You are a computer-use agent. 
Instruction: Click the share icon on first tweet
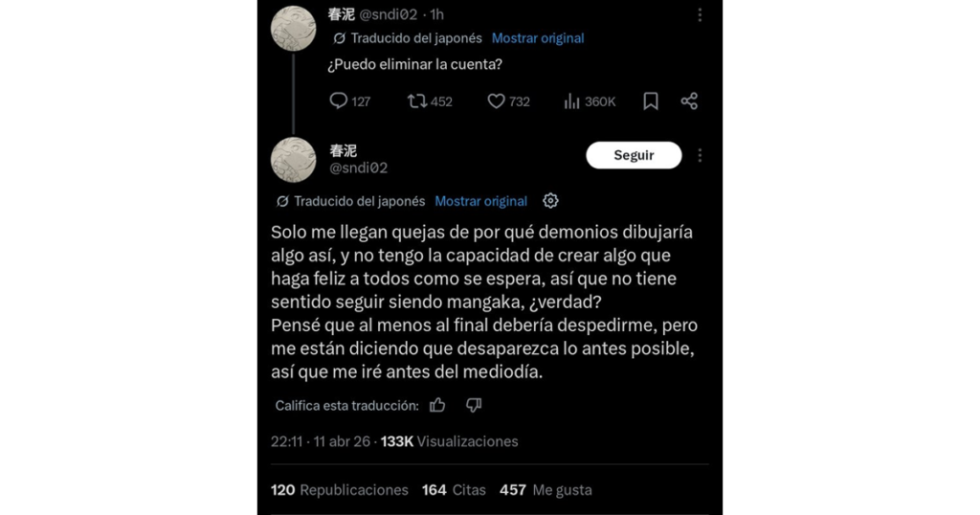click(689, 101)
